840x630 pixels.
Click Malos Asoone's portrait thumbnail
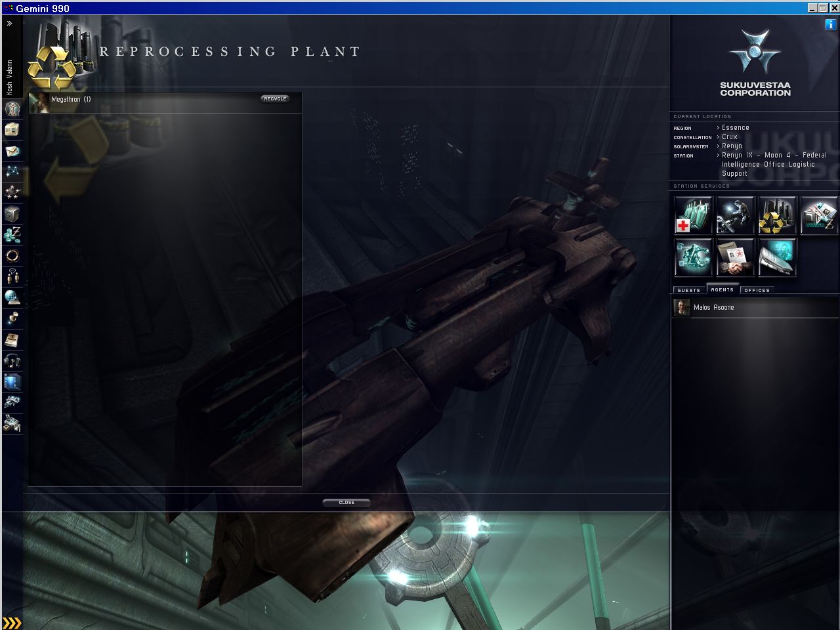click(682, 308)
